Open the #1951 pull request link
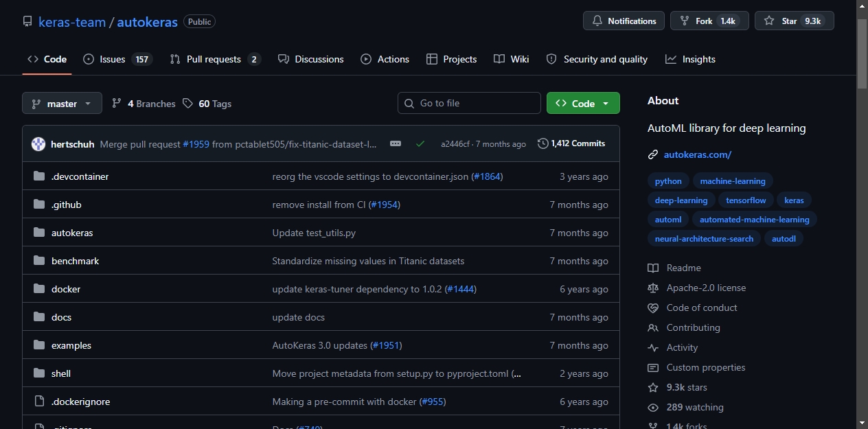Viewport: 868px width, 429px height. [x=386, y=345]
